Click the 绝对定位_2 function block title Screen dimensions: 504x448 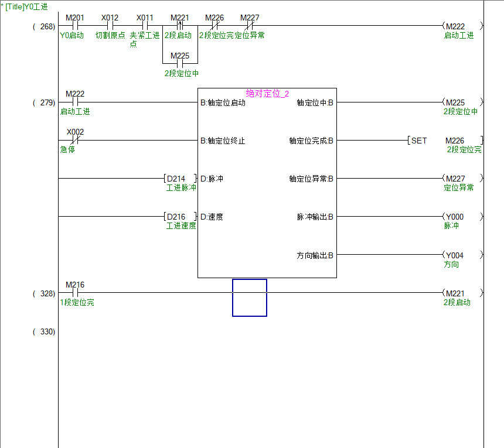point(267,94)
